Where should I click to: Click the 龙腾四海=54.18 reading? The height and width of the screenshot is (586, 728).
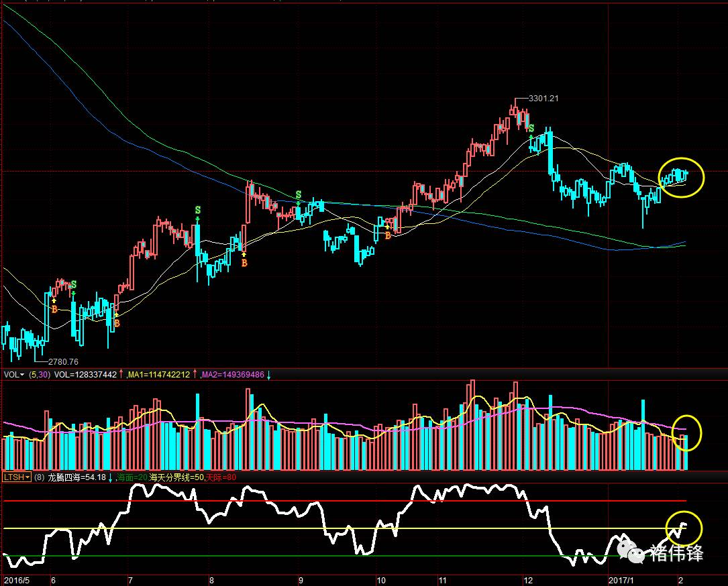click(x=77, y=477)
